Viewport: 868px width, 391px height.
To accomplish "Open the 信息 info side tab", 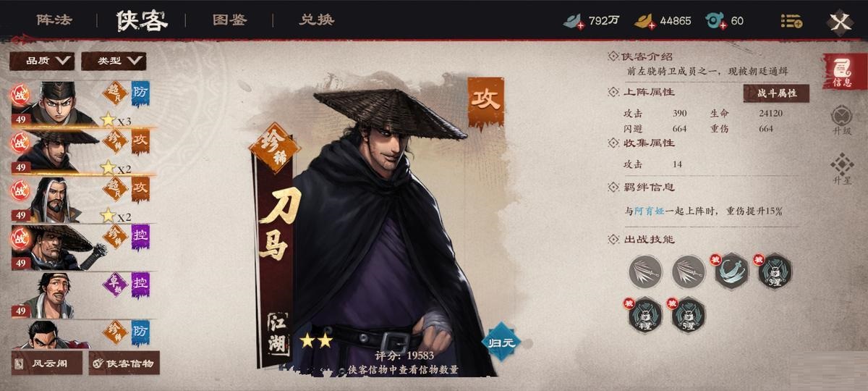I will pos(841,72).
